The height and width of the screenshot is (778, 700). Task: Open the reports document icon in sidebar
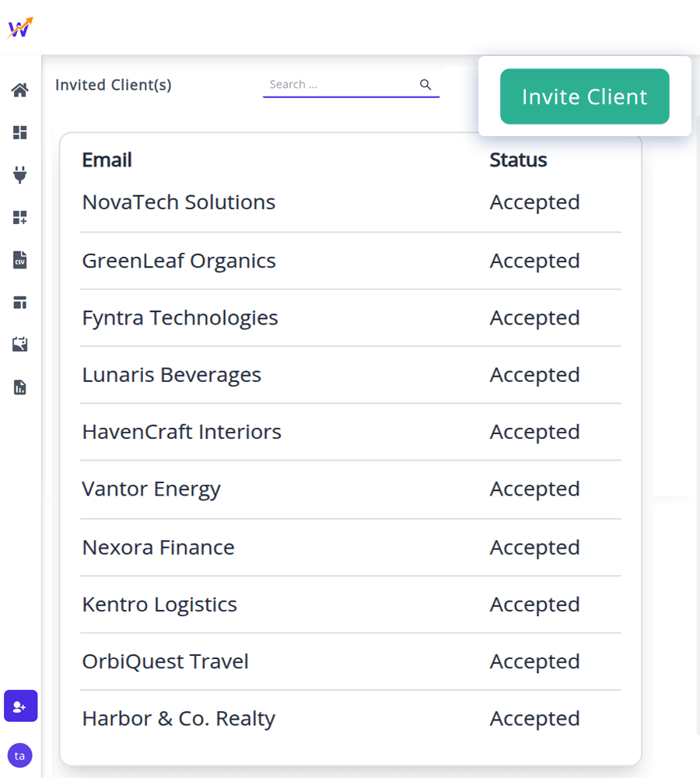click(19, 387)
